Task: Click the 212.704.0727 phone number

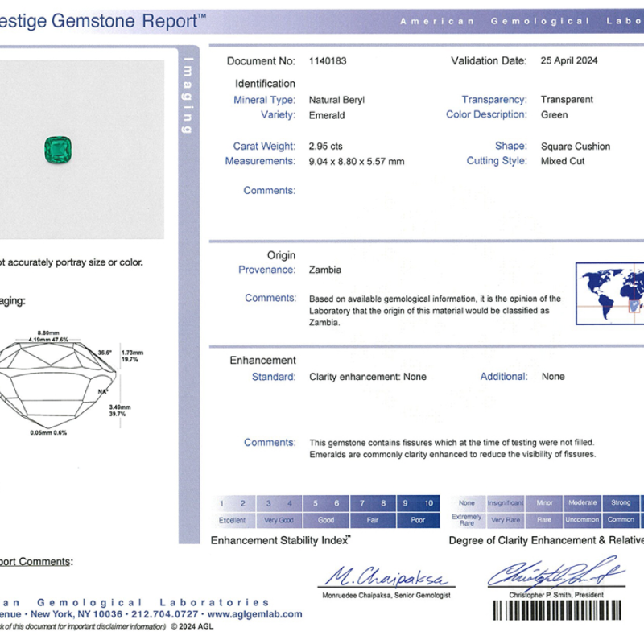Action: [165, 614]
